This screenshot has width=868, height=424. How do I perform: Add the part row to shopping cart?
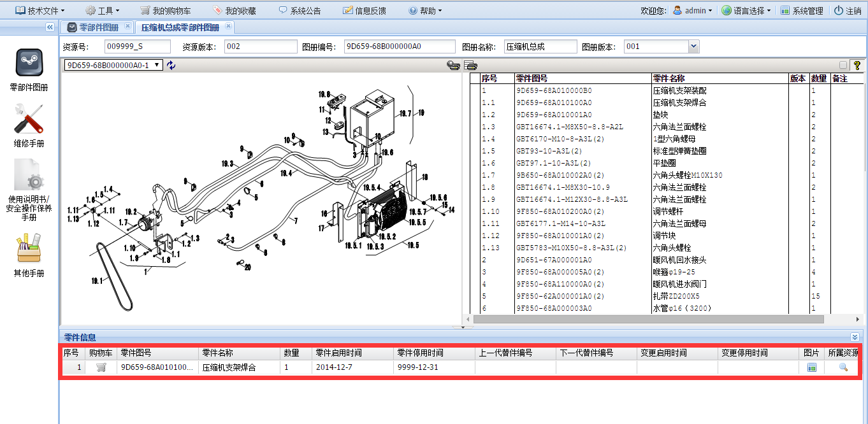click(101, 367)
